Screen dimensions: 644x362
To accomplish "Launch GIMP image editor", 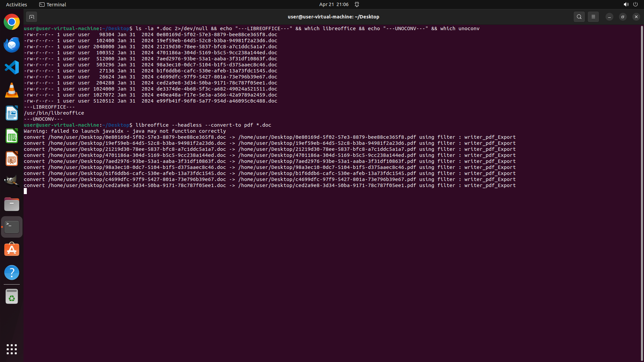I will point(12,181).
